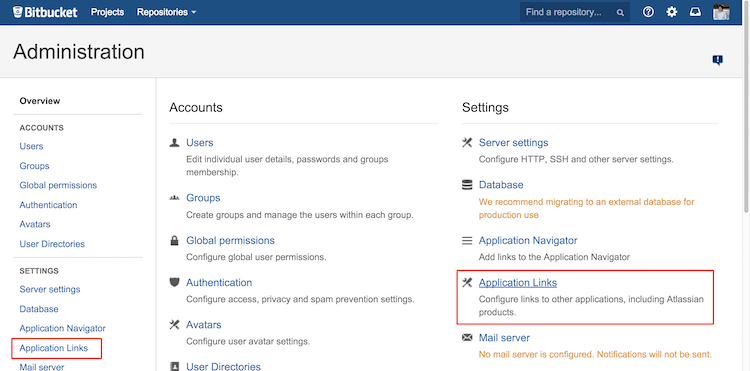Click the shield icon beside Authentication
Screen dimensions: 750x371
point(175,283)
